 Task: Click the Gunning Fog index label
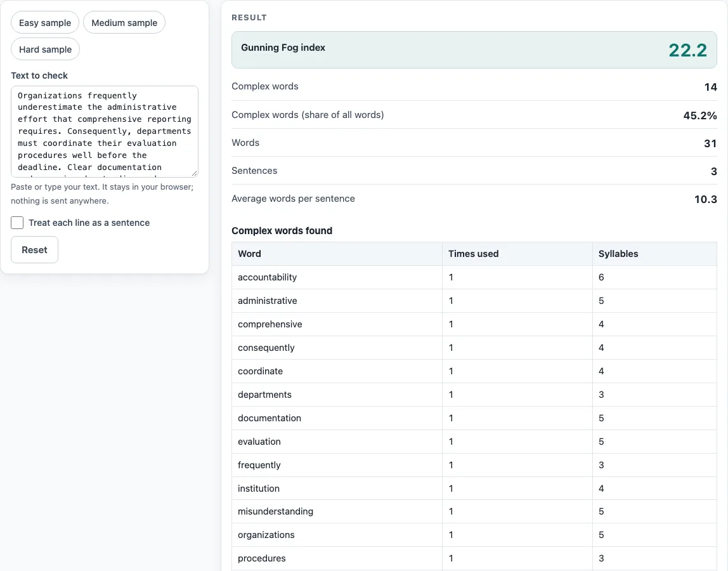pos(283,48)
